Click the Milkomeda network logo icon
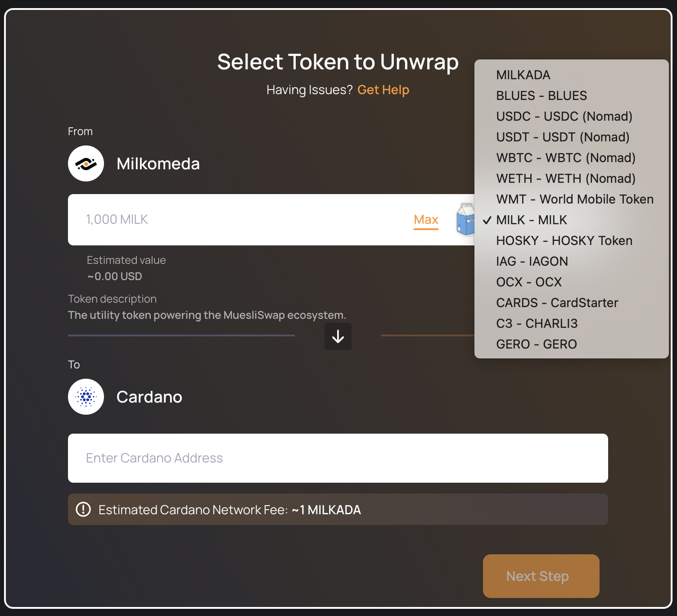The image size is (677, 616). tap(86, 163)
